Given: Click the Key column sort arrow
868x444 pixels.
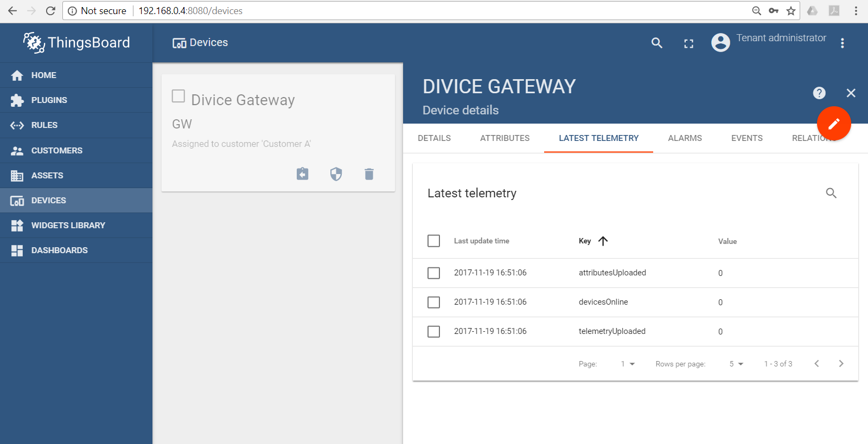Looking at the screenshot, I should pyautogui.click(x=603, y=241).
